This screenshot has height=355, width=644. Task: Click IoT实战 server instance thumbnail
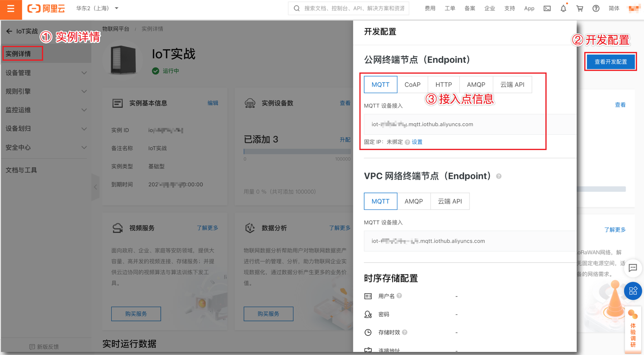click(x=123, y=61)
